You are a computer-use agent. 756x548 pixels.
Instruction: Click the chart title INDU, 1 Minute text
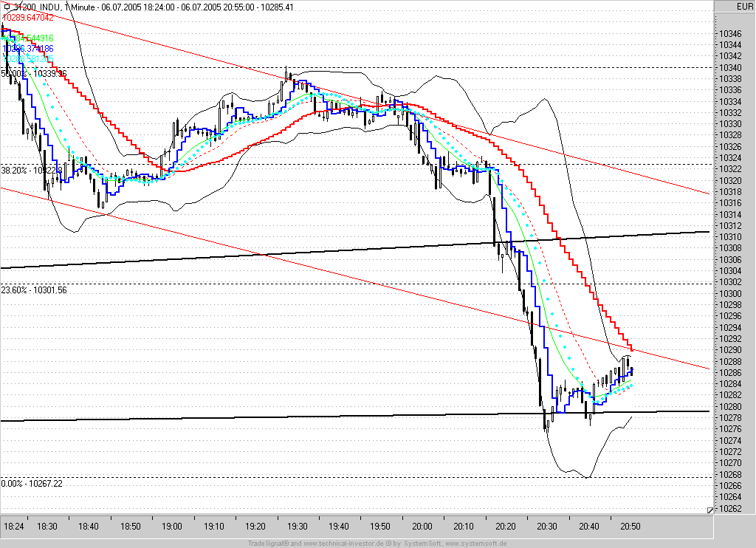tap(67, 7)
